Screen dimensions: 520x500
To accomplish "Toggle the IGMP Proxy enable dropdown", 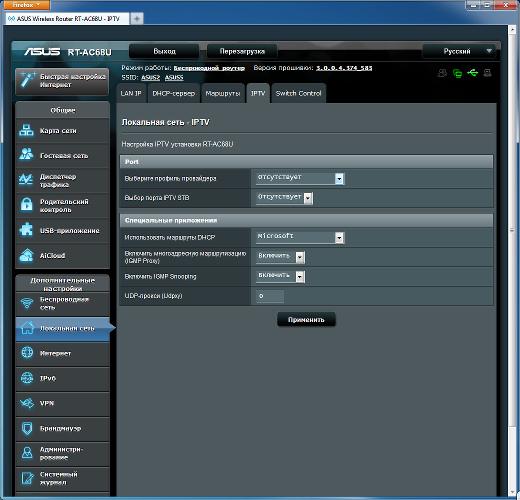I will (x=280, y=257).
